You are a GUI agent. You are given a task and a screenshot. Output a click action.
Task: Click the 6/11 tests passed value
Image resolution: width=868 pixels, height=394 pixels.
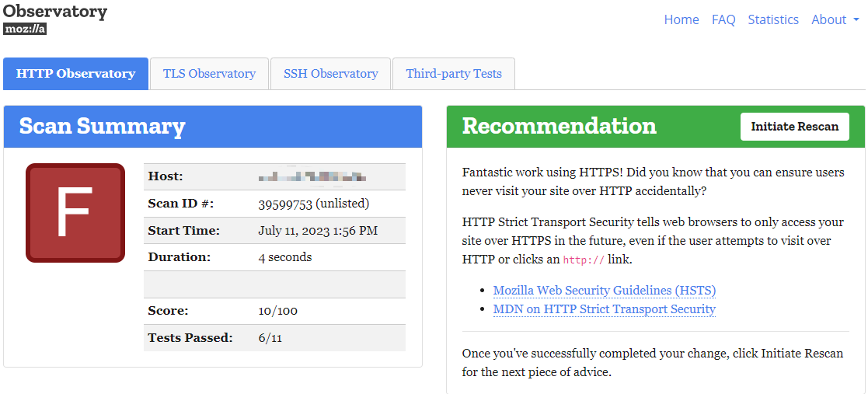tap(271, 338)
